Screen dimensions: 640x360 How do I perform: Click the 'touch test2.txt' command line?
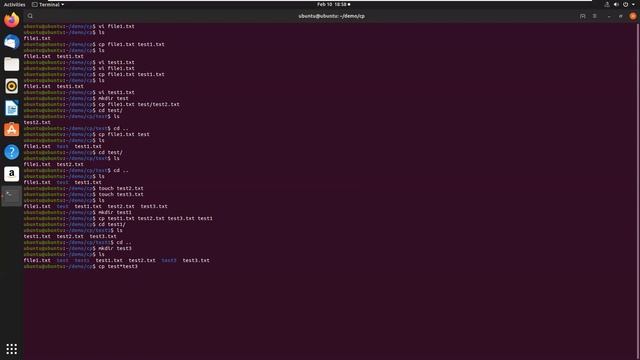click(84, 188)
